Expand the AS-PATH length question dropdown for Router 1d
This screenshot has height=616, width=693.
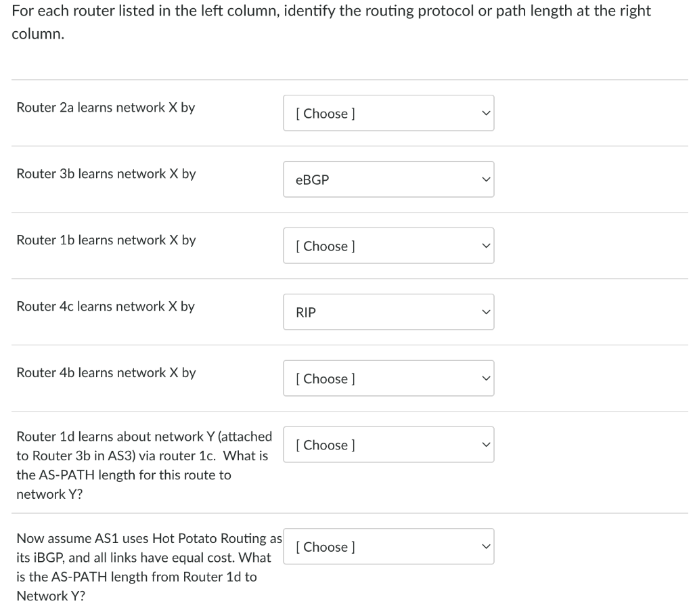coord(388,444)
